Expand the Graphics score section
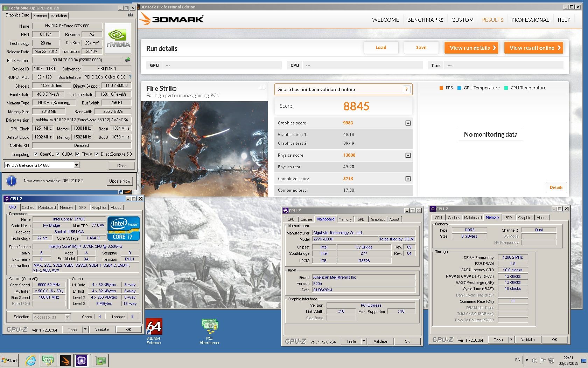This screenshot has width=588, height=368. pyautogui.click(x=408, y=123)
